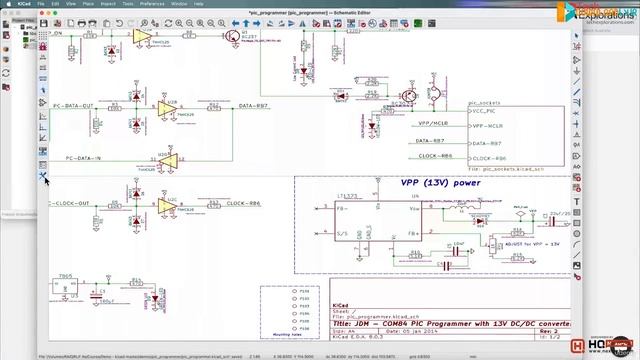
Task: Save the schematic with the floppy disk icon
Action: [44, 23]
